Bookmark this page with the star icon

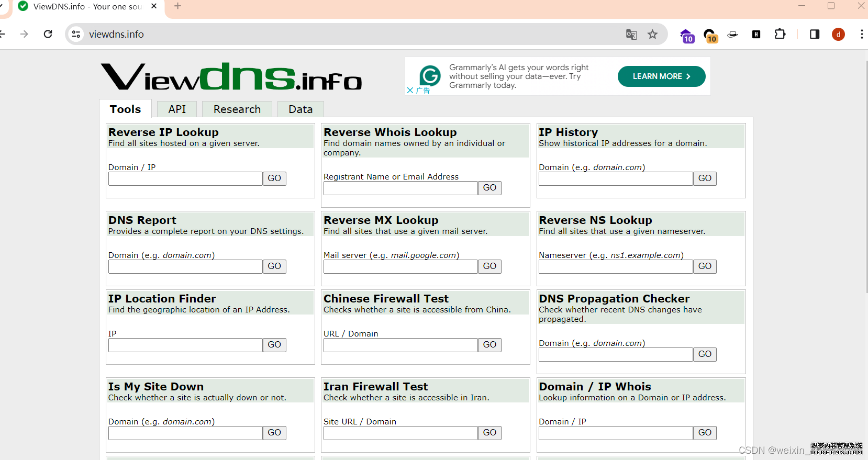[x=652, y=35]
